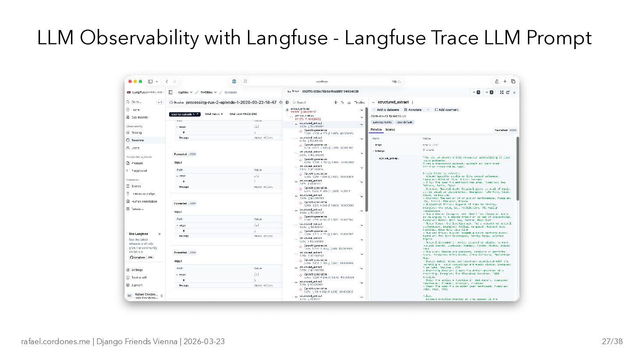Open the Human Annotation page
644x363 pixels.
coord(144,202)
